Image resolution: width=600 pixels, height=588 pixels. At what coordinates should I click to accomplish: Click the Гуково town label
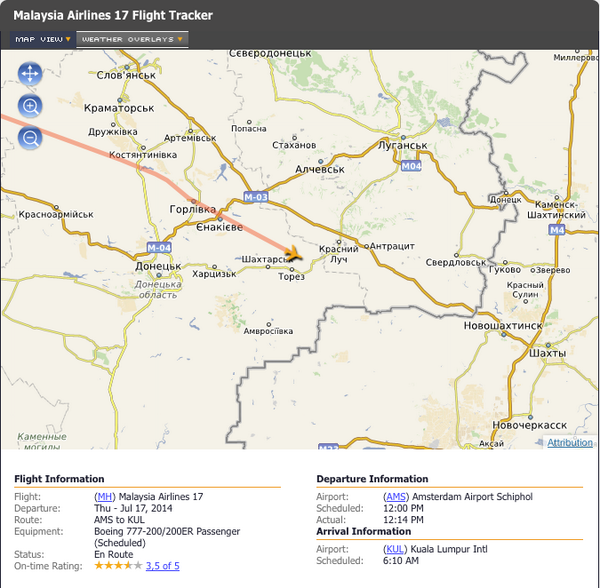pos(505,270)
